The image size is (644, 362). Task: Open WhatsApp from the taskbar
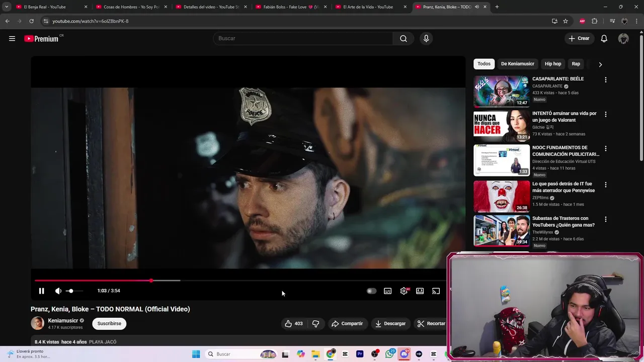[389, 354]
